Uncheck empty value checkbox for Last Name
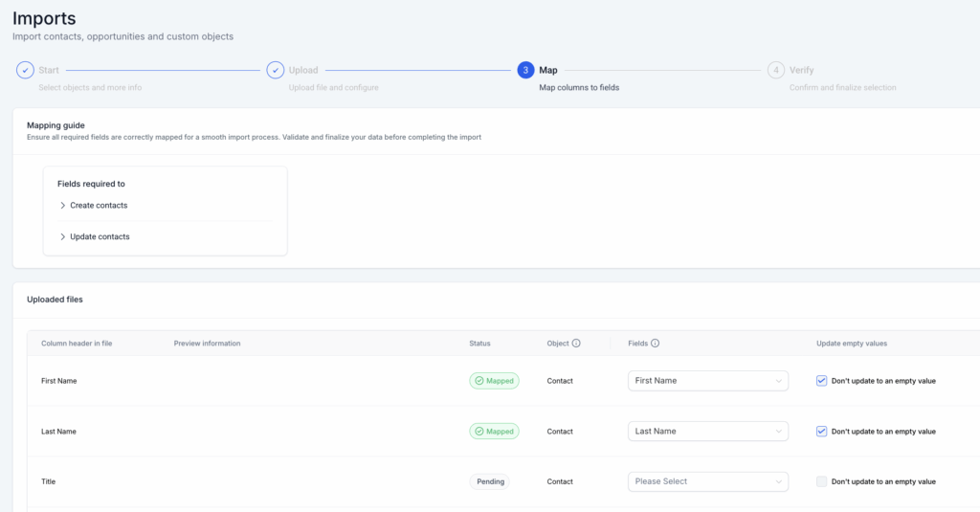This screenshot has height=512, width=980. pos(821,432)
